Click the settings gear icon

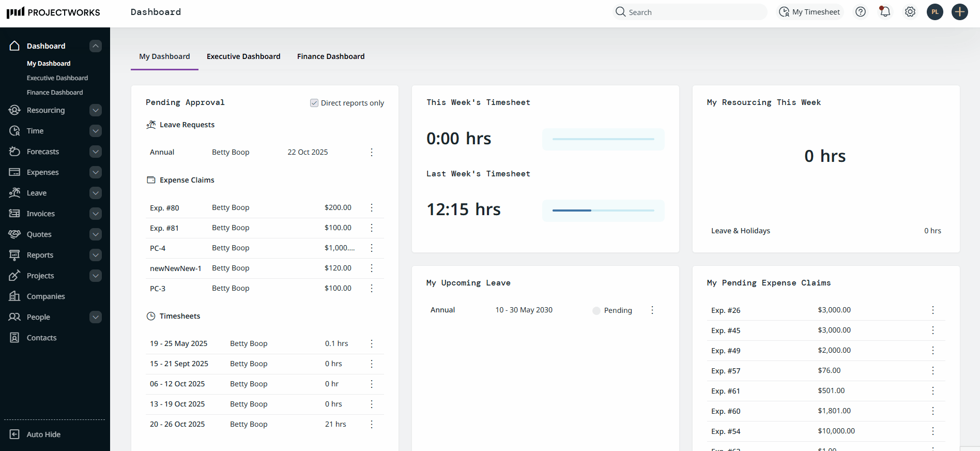tap(910, 12)
